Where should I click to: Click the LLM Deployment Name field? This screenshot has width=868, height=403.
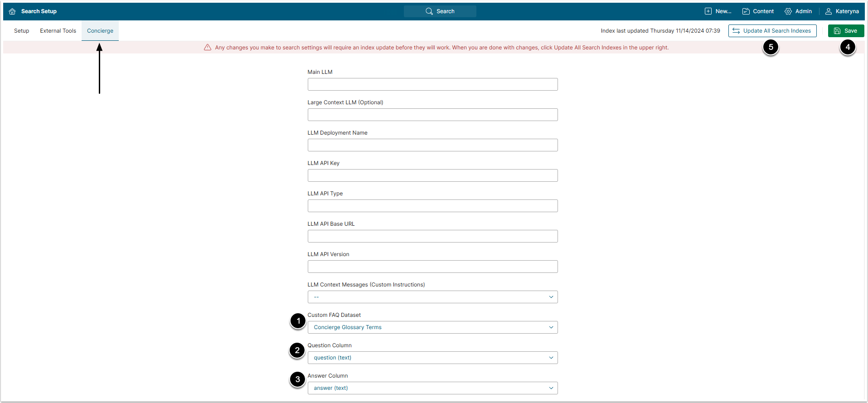click(x=432, y=145)
